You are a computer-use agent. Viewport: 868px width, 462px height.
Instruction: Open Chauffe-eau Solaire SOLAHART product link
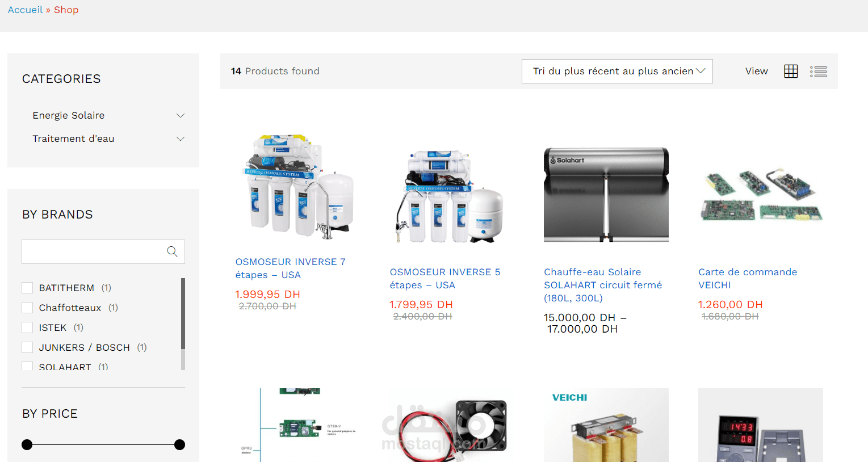[x=603, y=285]
